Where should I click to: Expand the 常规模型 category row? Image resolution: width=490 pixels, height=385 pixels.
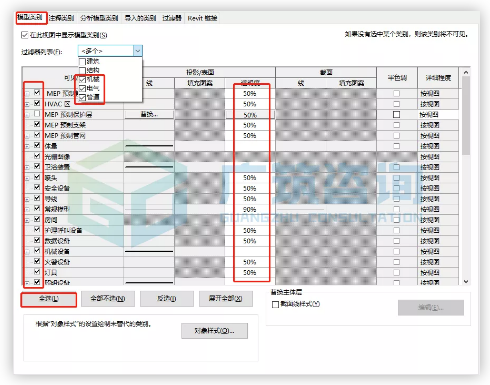[27, 210]
